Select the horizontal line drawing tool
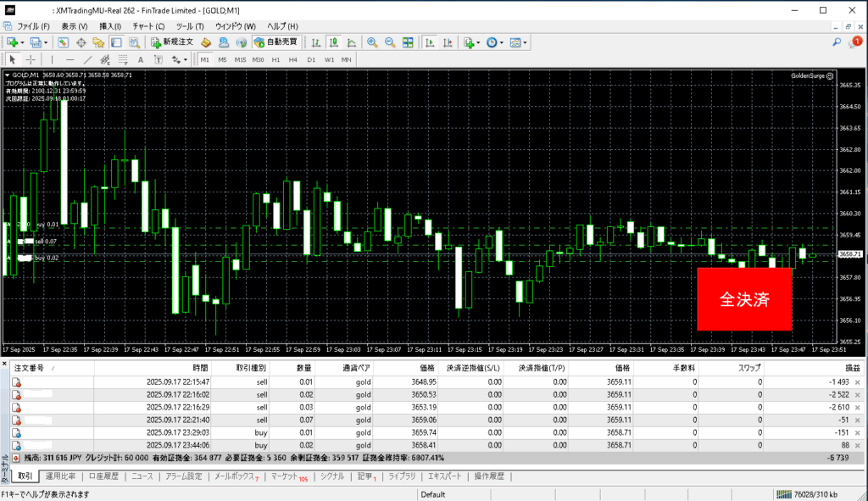868x501 pixels. [x=70, y=59]
